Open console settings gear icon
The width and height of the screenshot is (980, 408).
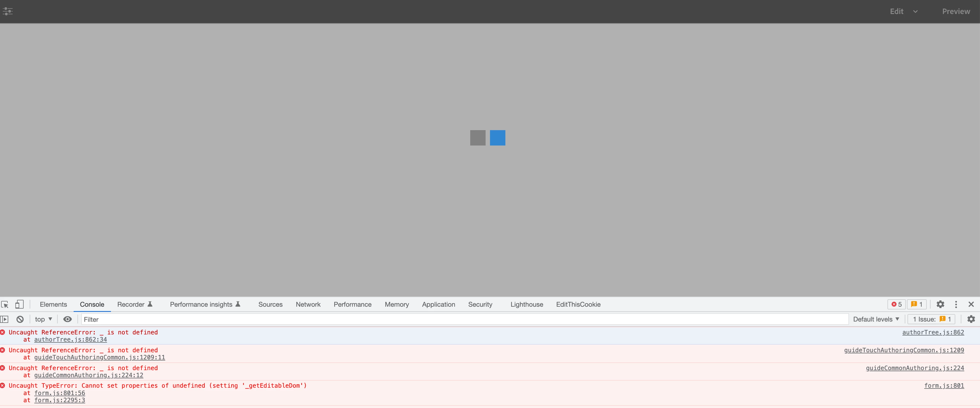click(971, 319)
